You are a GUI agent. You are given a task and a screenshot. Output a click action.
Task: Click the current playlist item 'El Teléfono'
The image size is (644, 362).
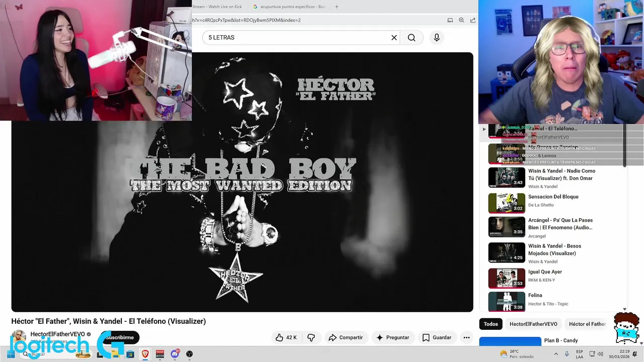[553, 132]
